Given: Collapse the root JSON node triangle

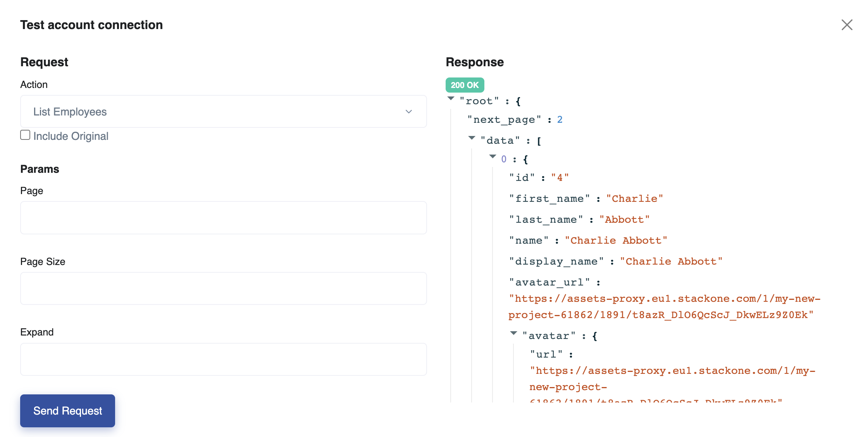Looking at the screenshot, I should pyautogui.click(x=451, y=98).
